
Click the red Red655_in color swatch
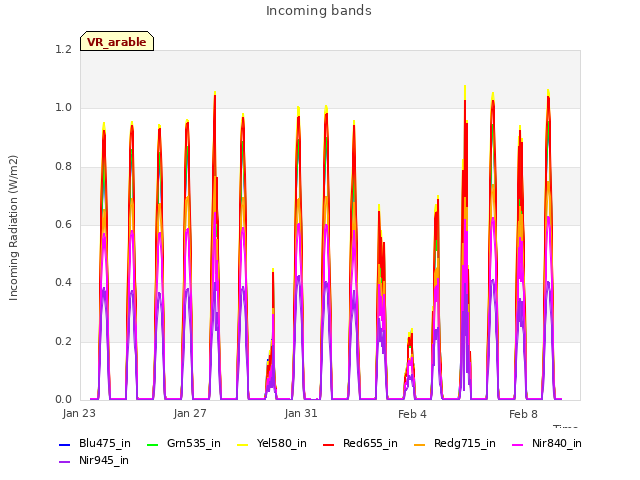pos(329,444)
